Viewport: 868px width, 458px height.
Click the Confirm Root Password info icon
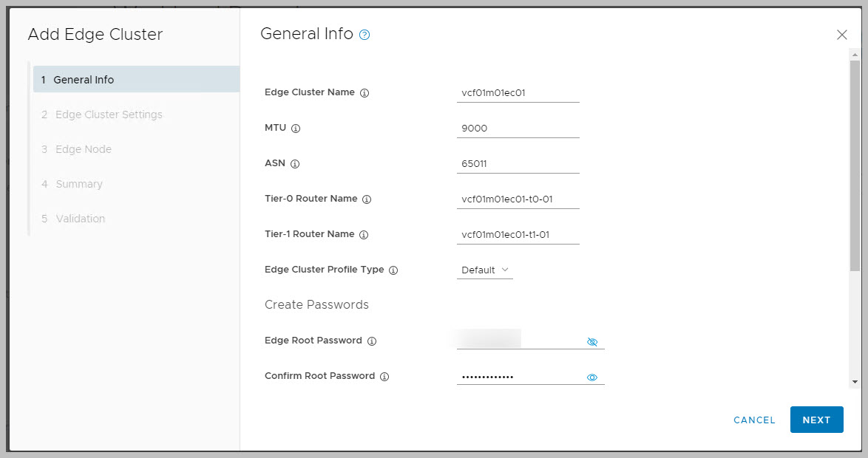click(384, 377)
